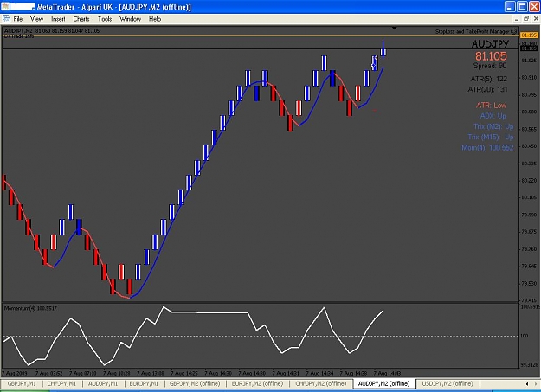Open the Charts menu

[81, 19]
